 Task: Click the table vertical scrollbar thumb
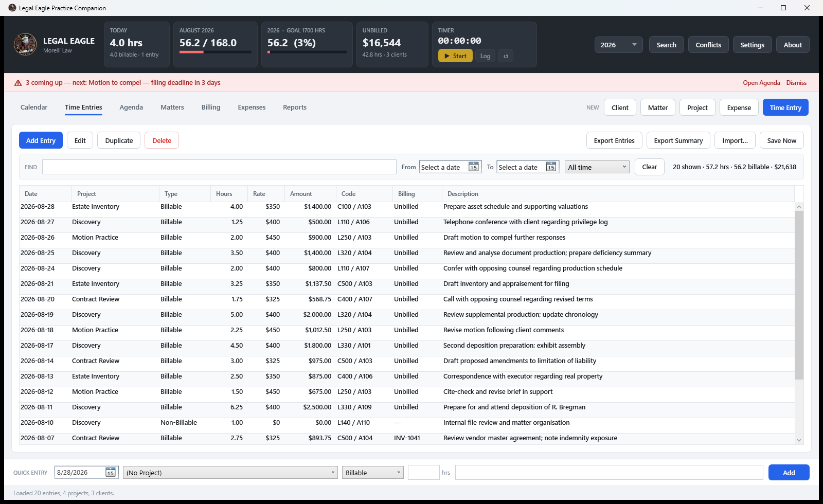(x=799, y=295)
